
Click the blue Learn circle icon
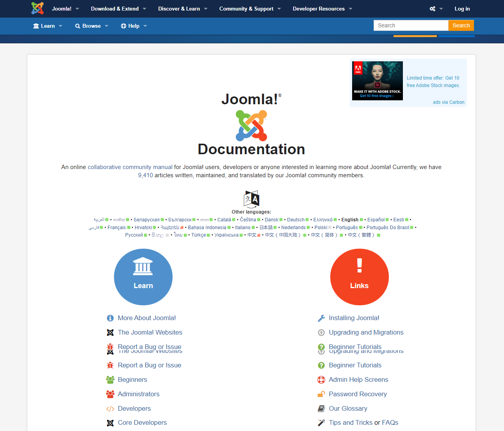tap(143, 277)
